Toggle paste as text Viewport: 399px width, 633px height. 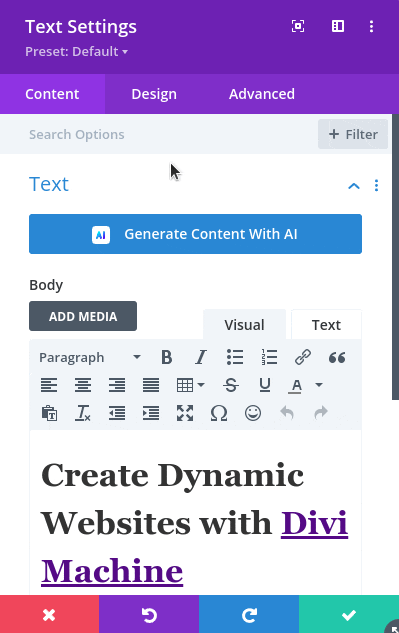(x=49, y=413)
